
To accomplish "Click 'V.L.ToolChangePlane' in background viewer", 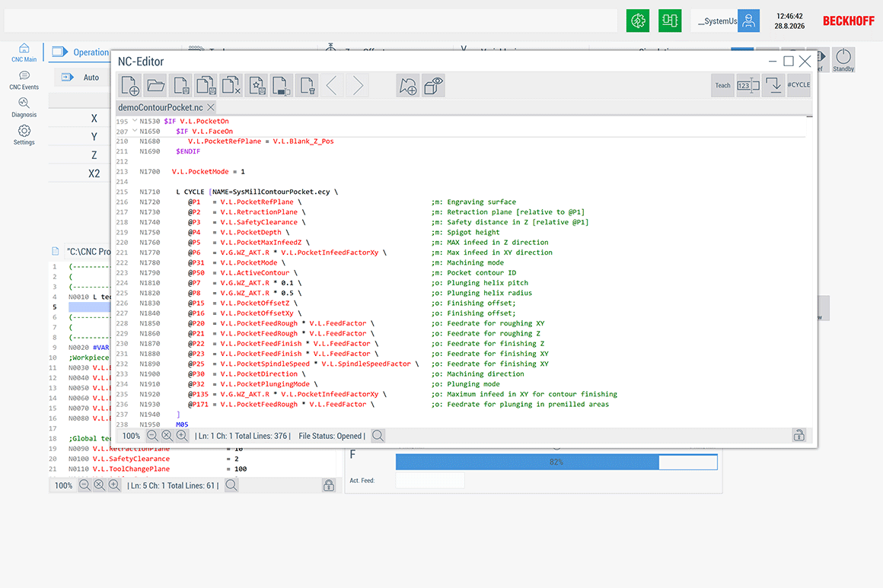I will pos(131,469).
